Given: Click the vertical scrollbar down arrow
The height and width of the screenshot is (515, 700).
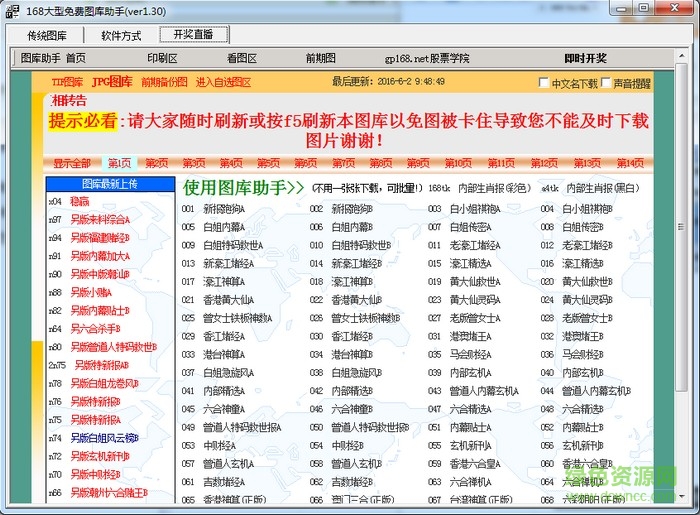Looking at the screenshot, I should coord(681,496).
